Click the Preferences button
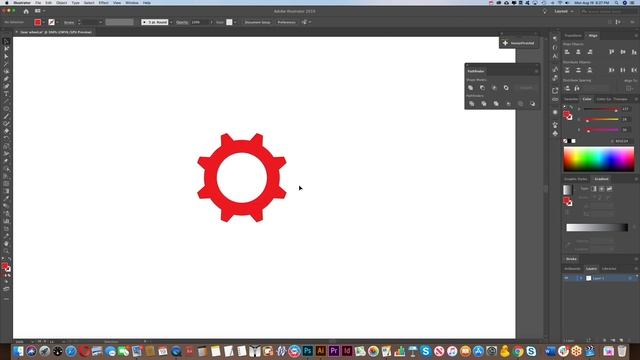Viewport: 640px width, 360px height. [287, 22]
